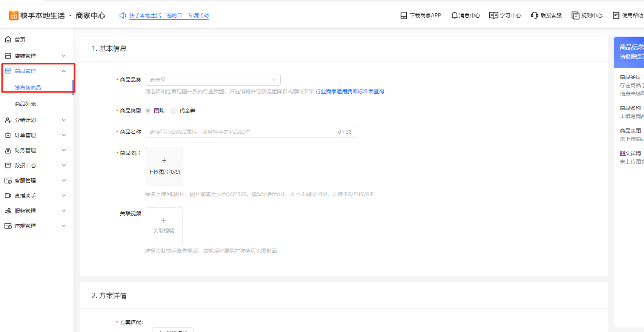Viewport: 644px width, 332px height.
Task: Select 发布新商品 menu item
Action: tap(28, 88)
